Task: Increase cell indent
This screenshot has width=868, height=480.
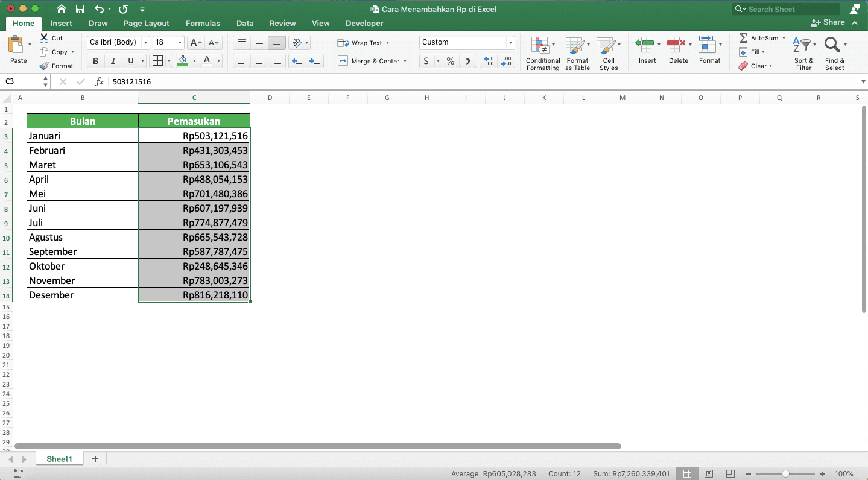Action: coord(314,61)
